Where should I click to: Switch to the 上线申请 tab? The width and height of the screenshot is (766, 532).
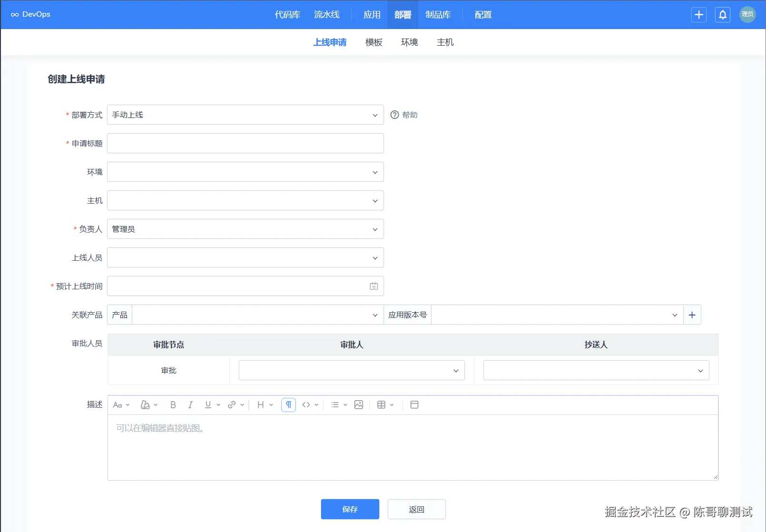[330, 42]
